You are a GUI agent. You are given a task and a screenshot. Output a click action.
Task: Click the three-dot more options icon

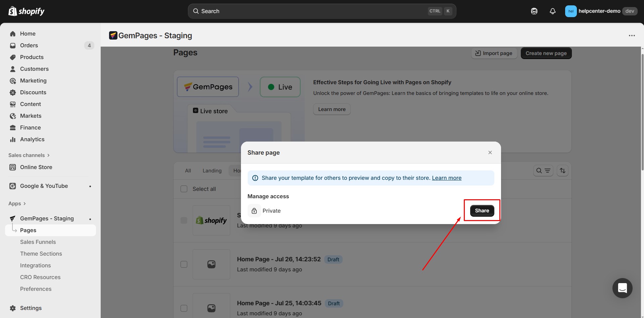pos(632,36)
